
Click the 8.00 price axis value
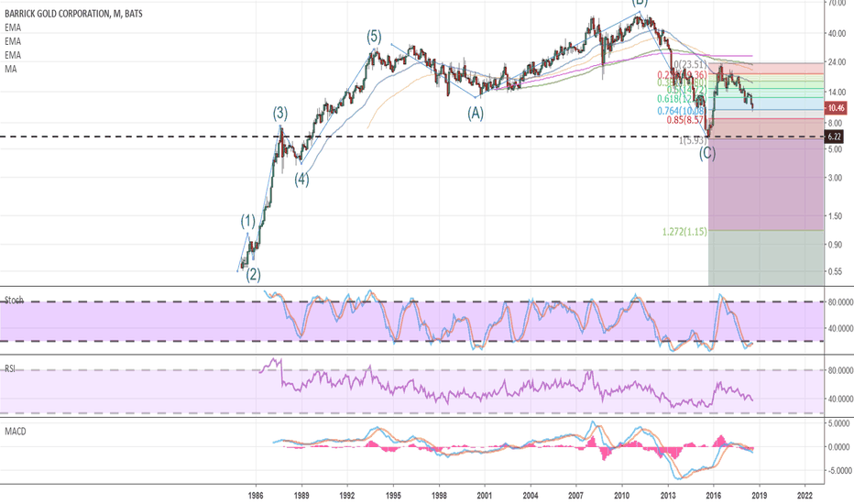836,123
